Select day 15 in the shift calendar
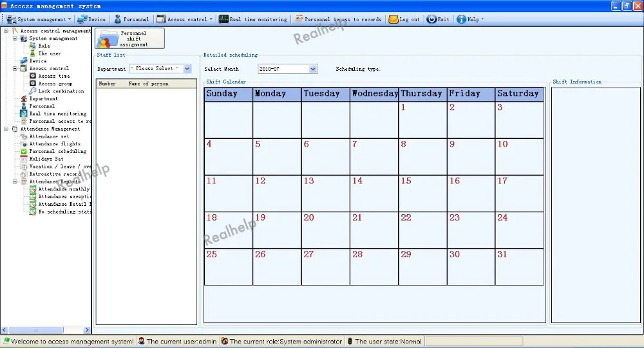 422,193
